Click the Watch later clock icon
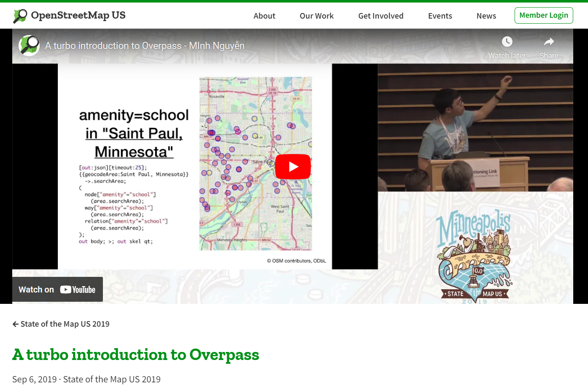 point(507,41)
